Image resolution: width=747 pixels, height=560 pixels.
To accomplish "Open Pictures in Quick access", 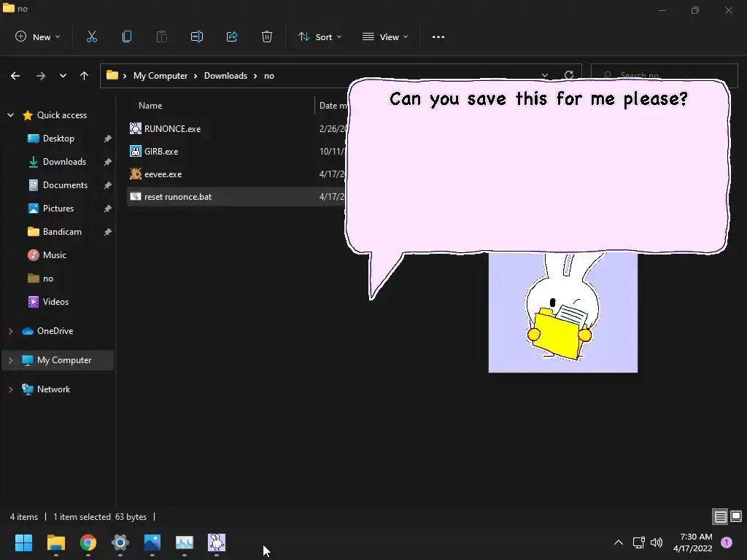I will point(58,209).
